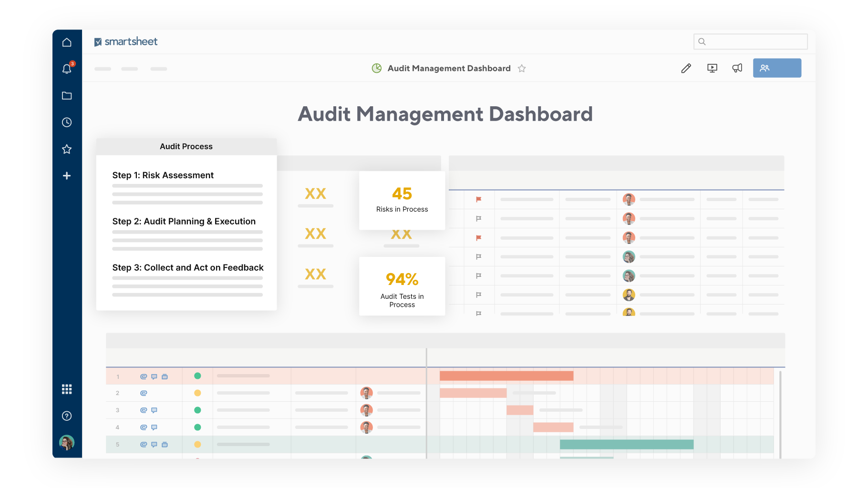Toggle favorite star beside dashboard title

coord(522,68)
